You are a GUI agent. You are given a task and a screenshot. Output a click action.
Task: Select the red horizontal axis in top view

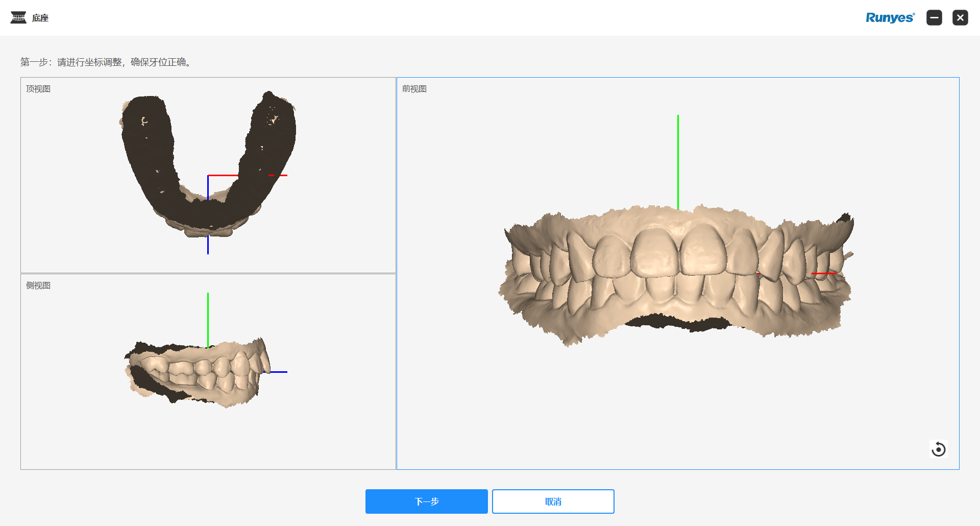(223, 175)
